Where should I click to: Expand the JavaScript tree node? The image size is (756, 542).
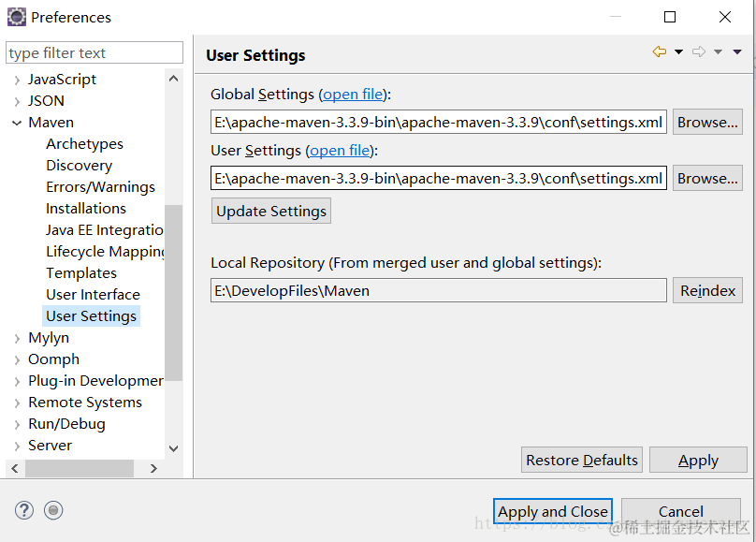17,80
